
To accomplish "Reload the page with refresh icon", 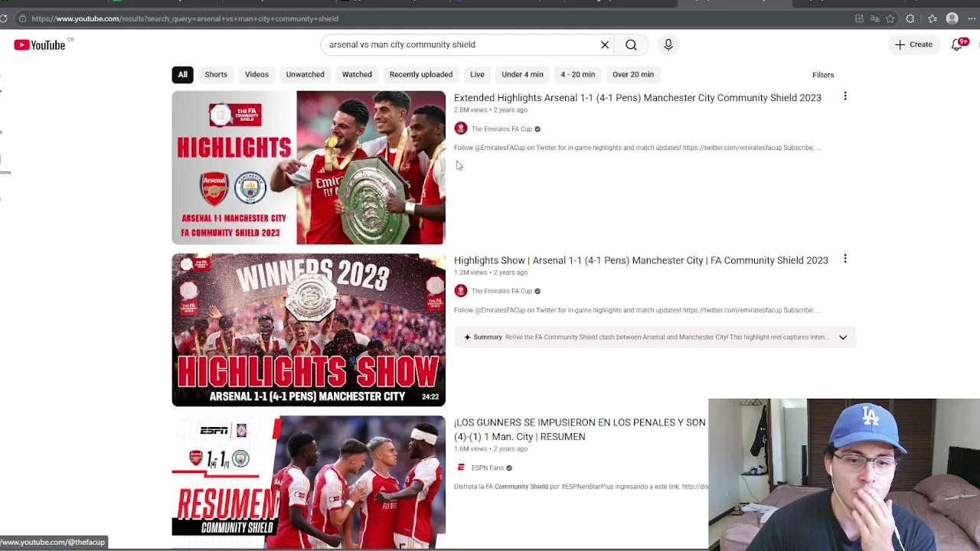I will tap(4, 18).
